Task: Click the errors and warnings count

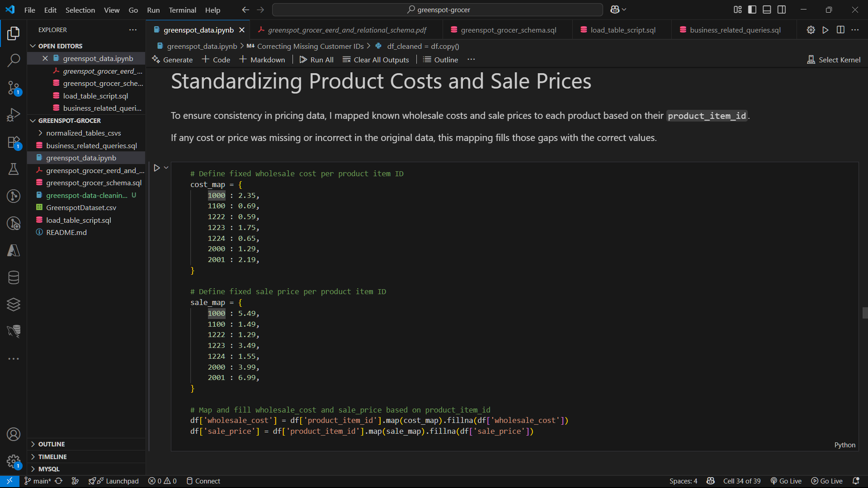Action: [163, 481]
